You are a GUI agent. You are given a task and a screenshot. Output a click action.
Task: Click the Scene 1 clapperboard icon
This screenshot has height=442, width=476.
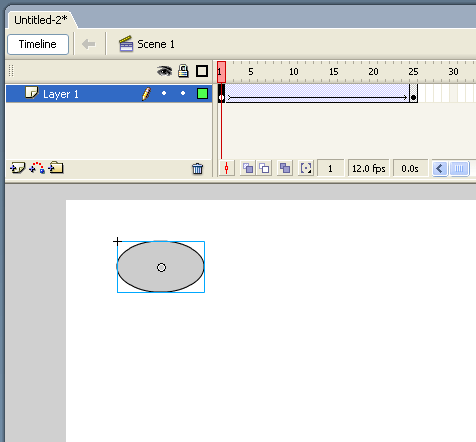(x=126, y=44)
